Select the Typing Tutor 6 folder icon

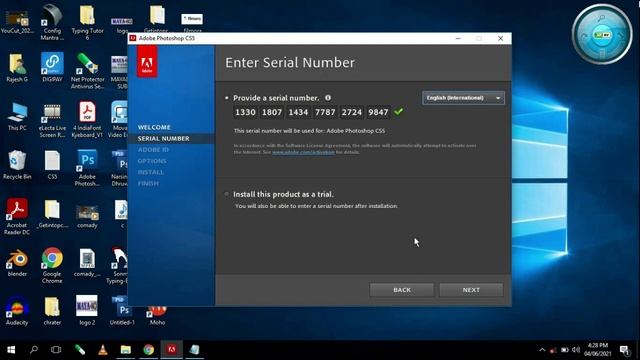click(x=87, y=23)
